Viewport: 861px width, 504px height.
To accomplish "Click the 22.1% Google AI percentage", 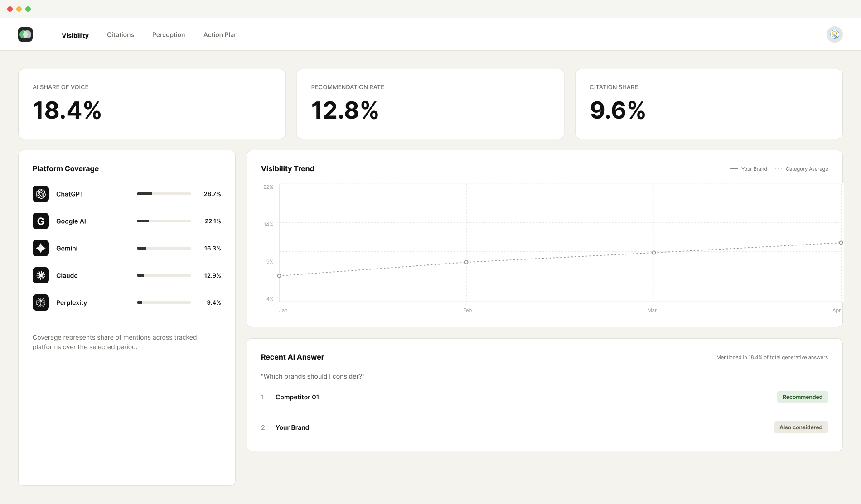I will pos(213,221).
